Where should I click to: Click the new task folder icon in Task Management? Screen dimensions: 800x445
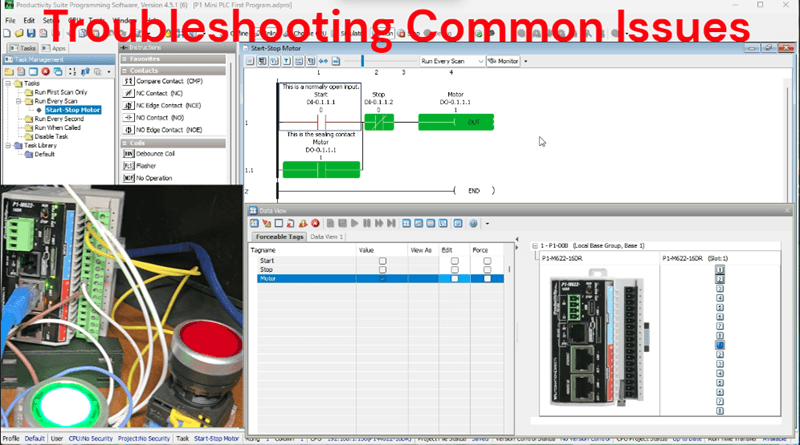9,71
